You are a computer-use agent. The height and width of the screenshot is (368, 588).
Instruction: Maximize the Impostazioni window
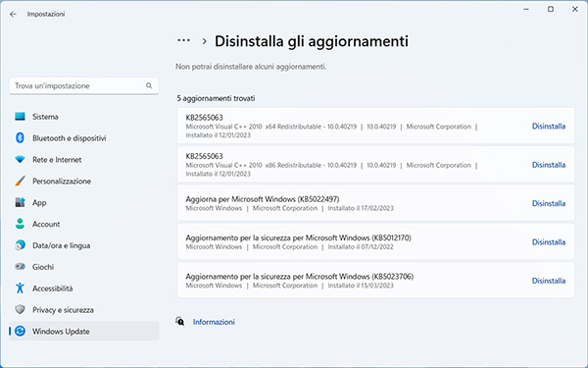(551, 9)
